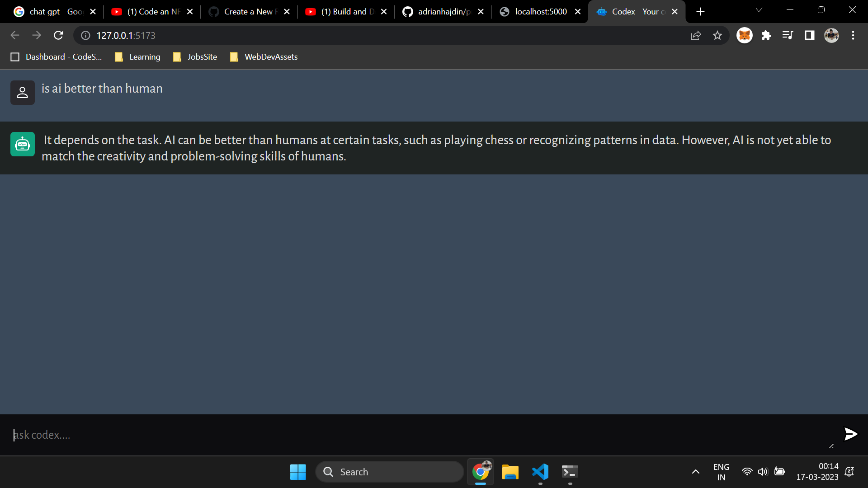Open the JobsSite bookmarks folder
868x488 pixels.
[202, 57]
